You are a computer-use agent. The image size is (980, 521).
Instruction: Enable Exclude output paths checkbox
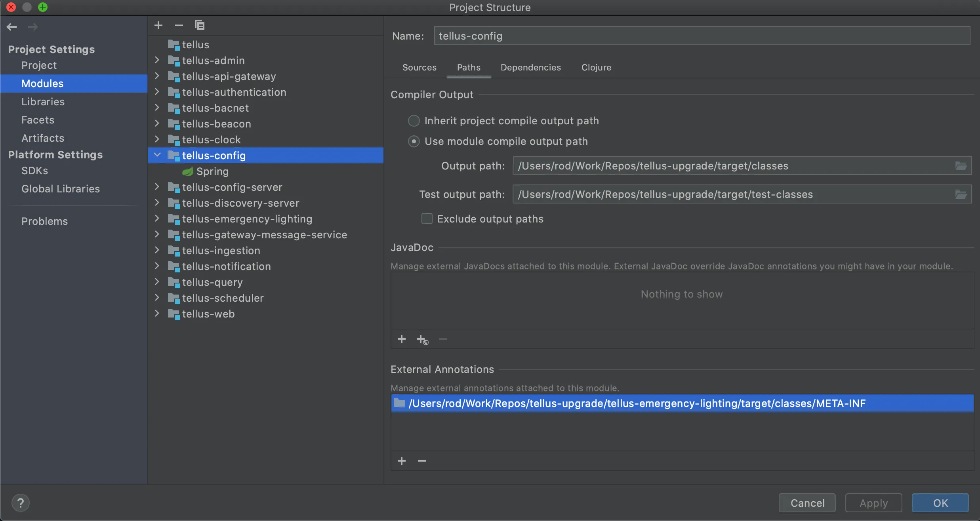click(x=427, y=219)
